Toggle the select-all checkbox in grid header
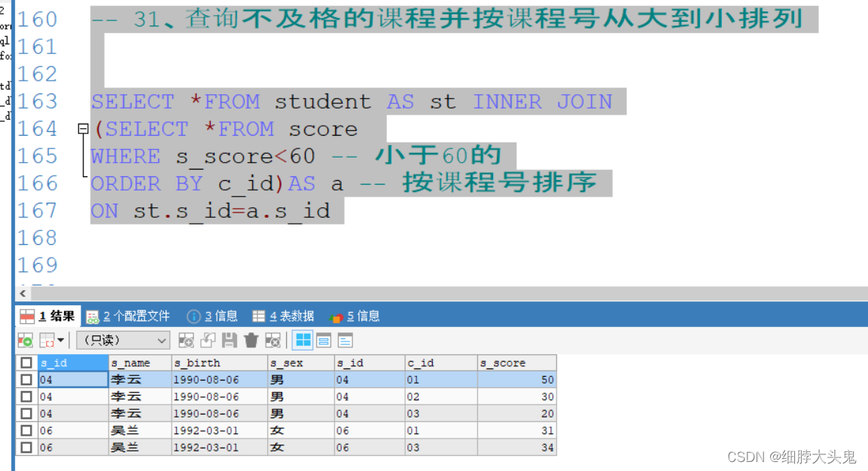The height and width of the screenshot is (471, 868). [x=26, y=362]
